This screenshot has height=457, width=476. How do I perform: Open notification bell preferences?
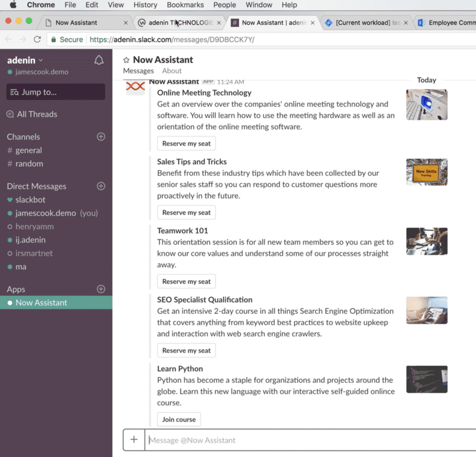[x=99, y=60]
